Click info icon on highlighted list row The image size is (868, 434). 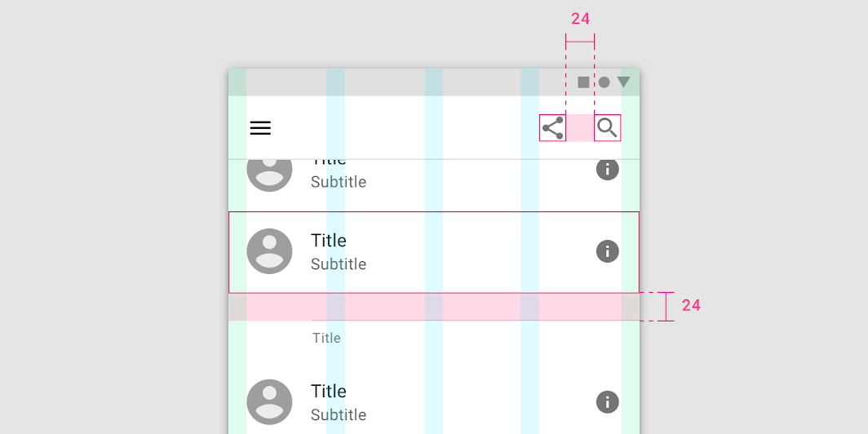click(x=607, y=251)
